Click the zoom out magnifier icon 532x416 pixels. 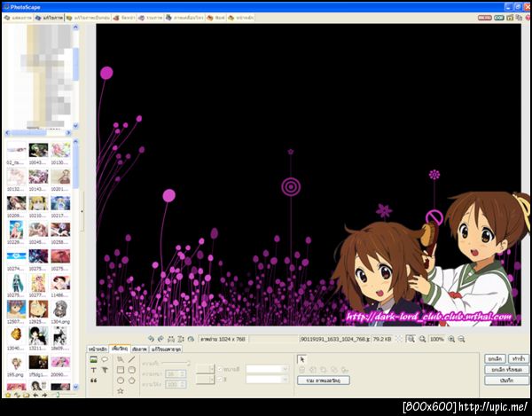point(461,339)
